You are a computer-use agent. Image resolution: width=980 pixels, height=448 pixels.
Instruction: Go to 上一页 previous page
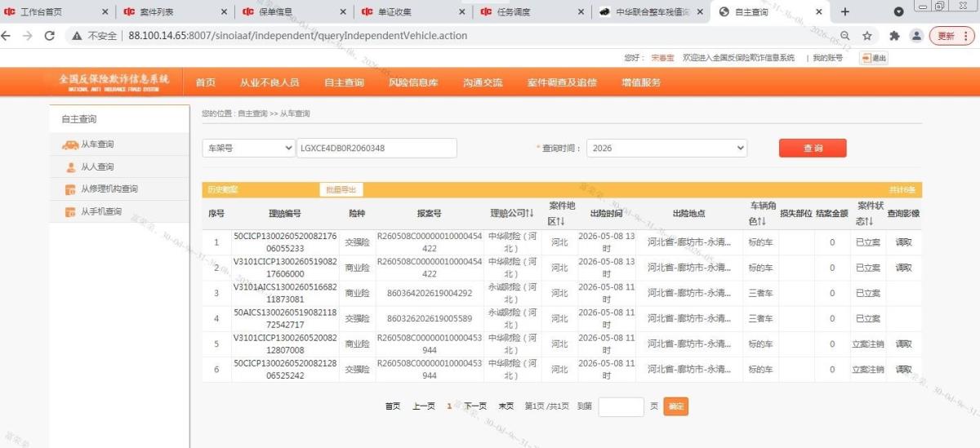click(424, 406)
